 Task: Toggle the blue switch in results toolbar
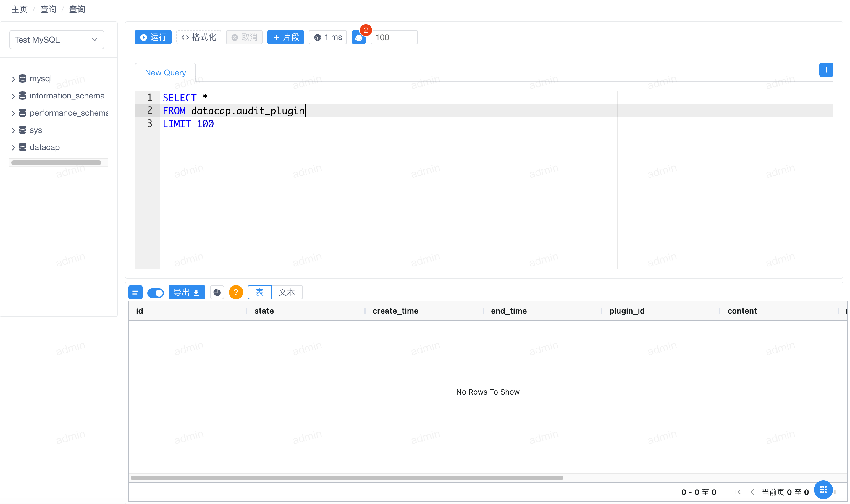(x=156, y=293)
